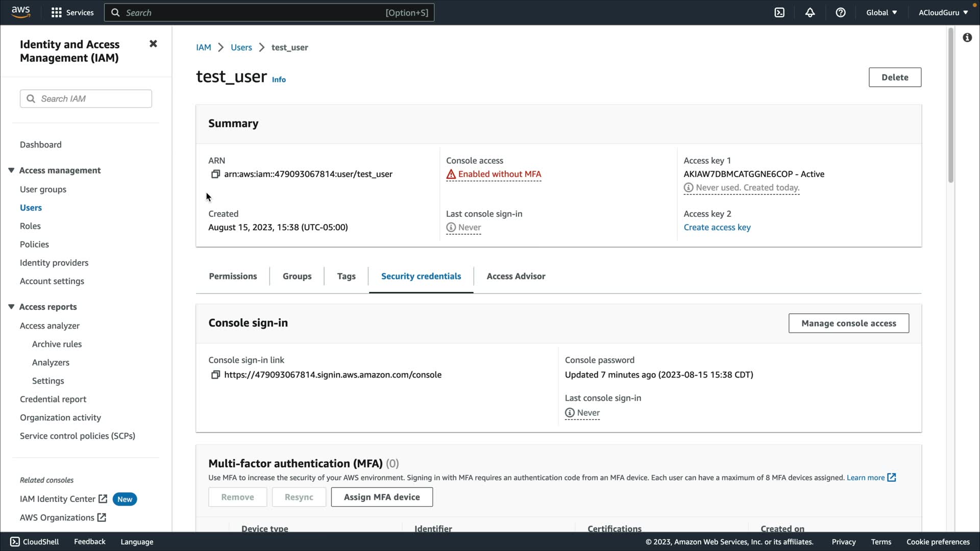Open the notifications bell
The width and height of the screenshot is (980, 551).
[x=810, y=13]
